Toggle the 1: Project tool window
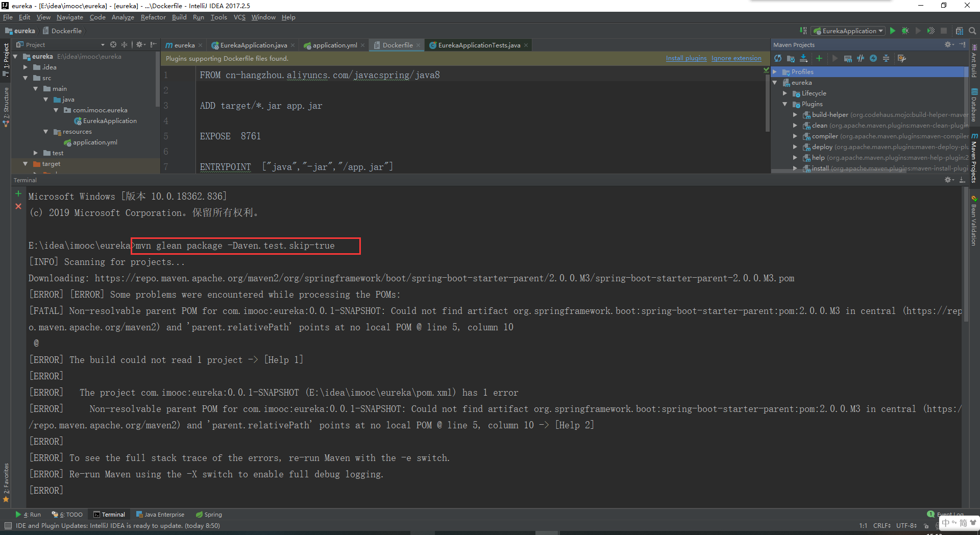Image resolution: width=980 pixels, height=535 pixels. click(x=6, y=60)
